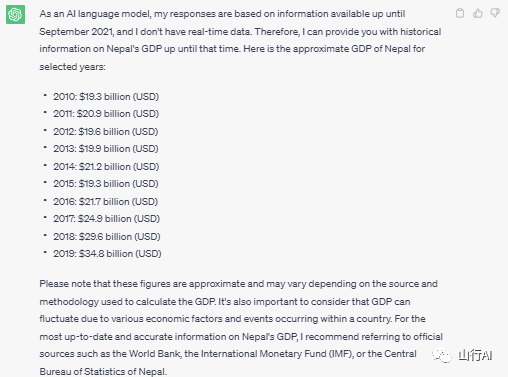Give the response a thumbs up
The height and width of the screenshot is (377, 508).
pyautogui.click(x=478, y=13)
